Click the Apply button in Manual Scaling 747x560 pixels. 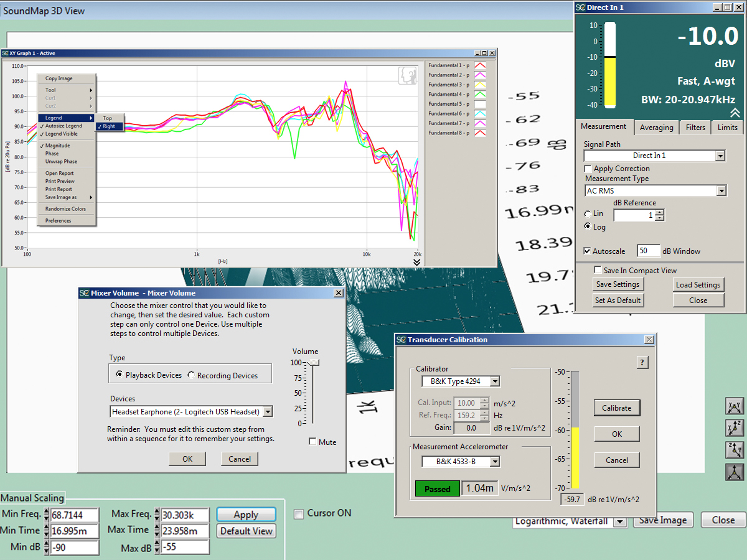click(x=246, y=515)
